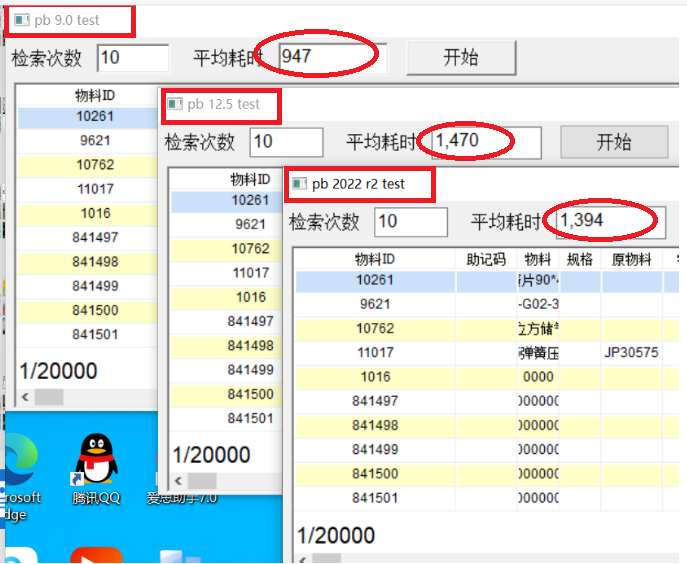Click the JP30575 cell in 原物料 column
The height and width of the screenshot is (564, 687).
[631, 353]
